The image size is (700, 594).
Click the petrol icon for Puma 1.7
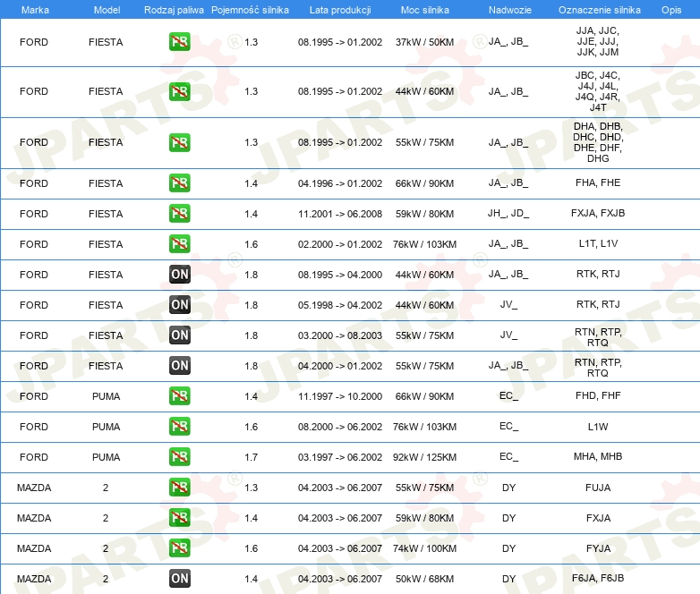179,457
